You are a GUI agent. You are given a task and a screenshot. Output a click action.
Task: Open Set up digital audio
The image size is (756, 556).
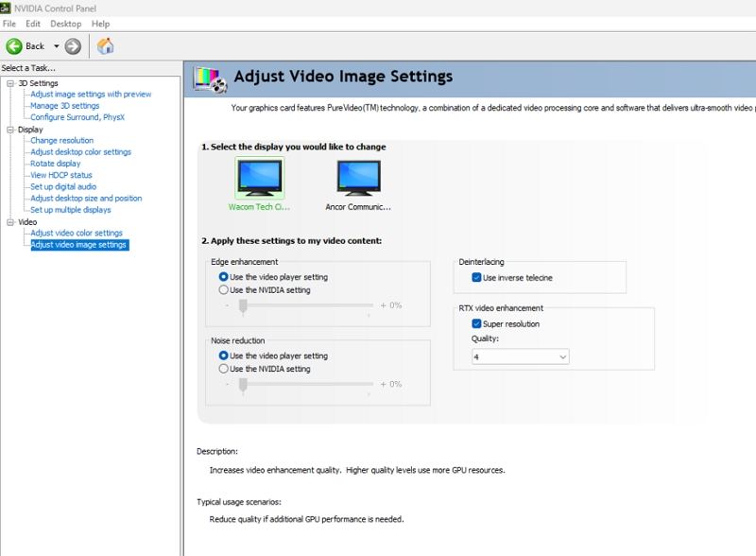pyautogui.click(x=63, y=187)
